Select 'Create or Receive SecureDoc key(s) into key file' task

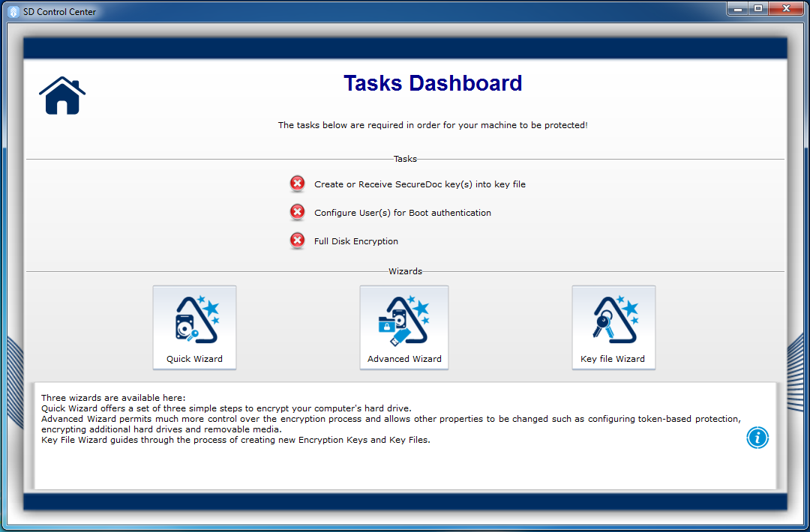(419, 184)
